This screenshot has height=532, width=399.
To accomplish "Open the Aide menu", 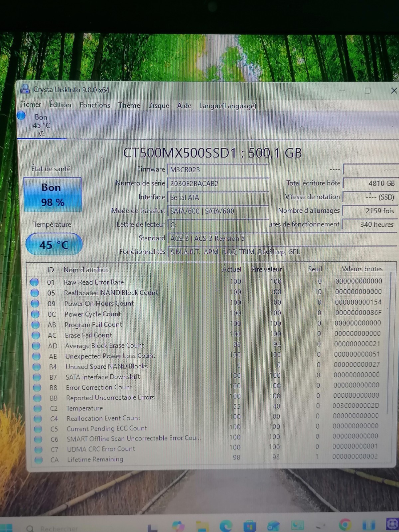I will pyautogui.click(x=184, y=106).
